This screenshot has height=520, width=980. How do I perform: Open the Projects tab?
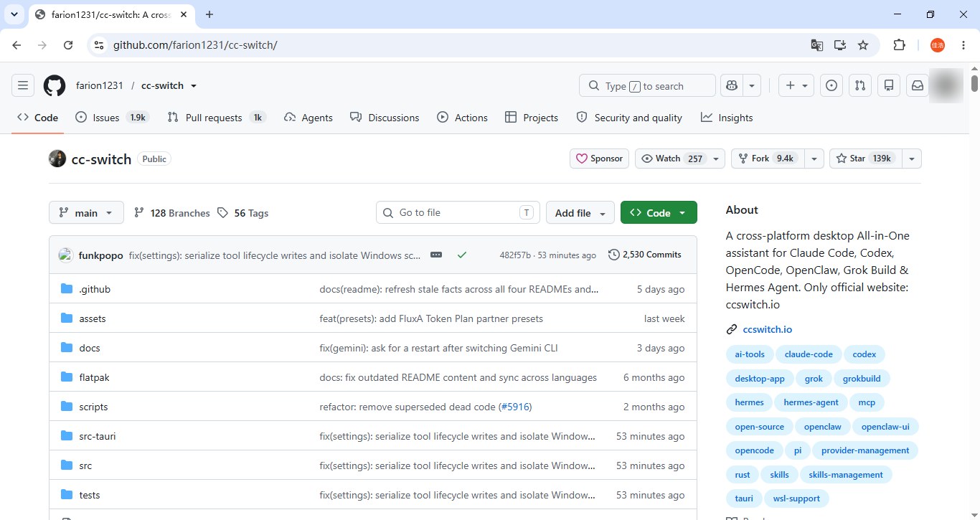[532, 118]
